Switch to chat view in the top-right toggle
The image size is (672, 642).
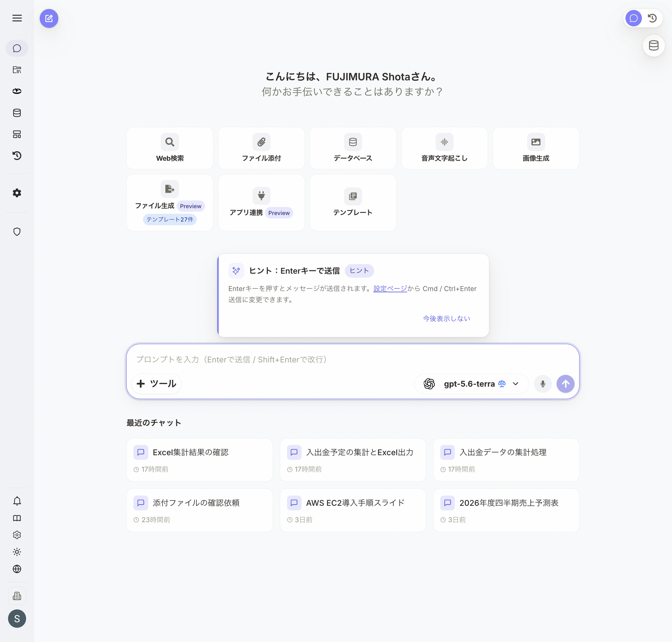click(x=633, y=18)
